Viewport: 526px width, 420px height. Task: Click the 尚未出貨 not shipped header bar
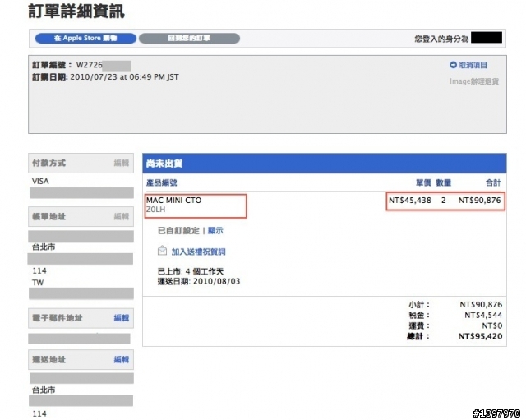coord(325,164)
